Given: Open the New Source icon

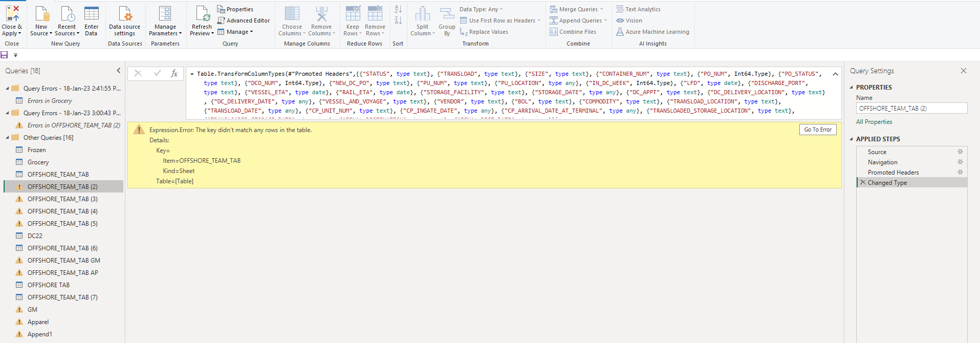Looking at the screenshot, I should point(41,14).
